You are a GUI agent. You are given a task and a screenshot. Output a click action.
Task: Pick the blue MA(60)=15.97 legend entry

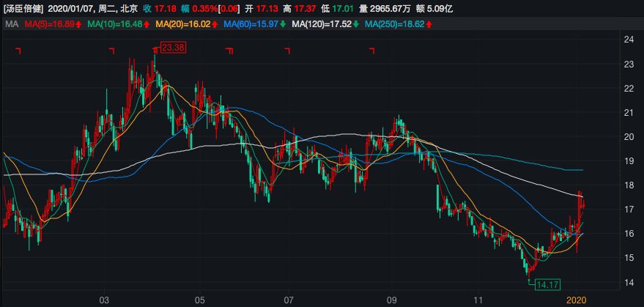(251, 25)
